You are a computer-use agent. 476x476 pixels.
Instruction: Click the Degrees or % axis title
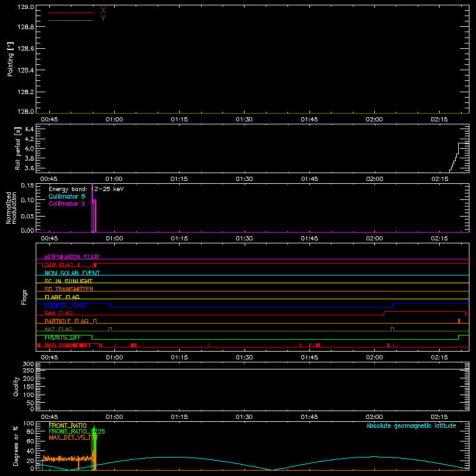pos(16,446)
